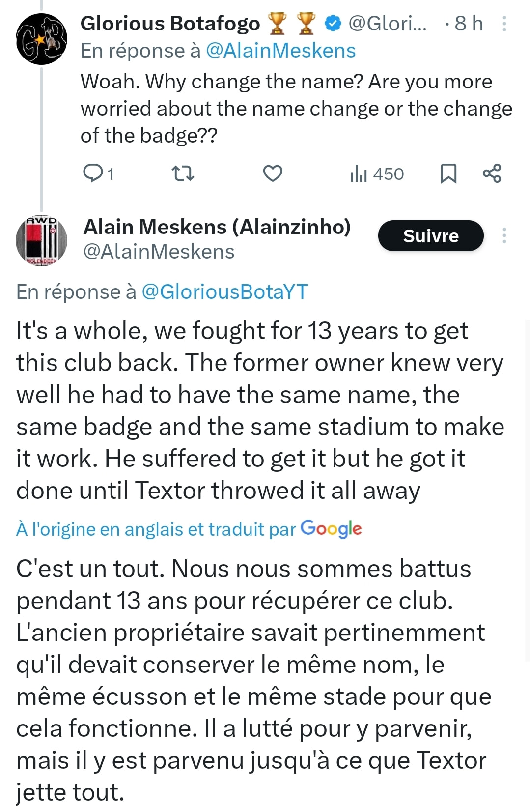The height and width of the screenshot is (812, 530).
Task: Tap the Google logo in translation line
Action: (332, 529)
